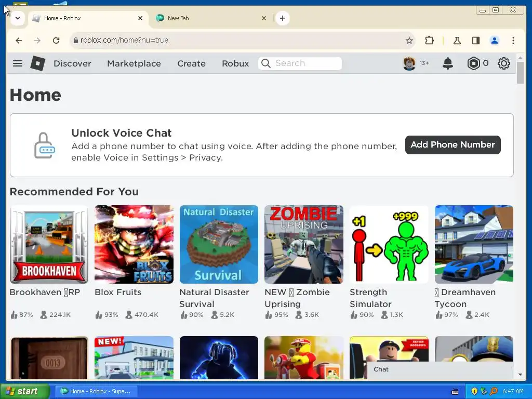This screenshot has height=399, width=532.
Task: Open the Dreamhaven Tycoon thumbnail
Action: (474, 244)
